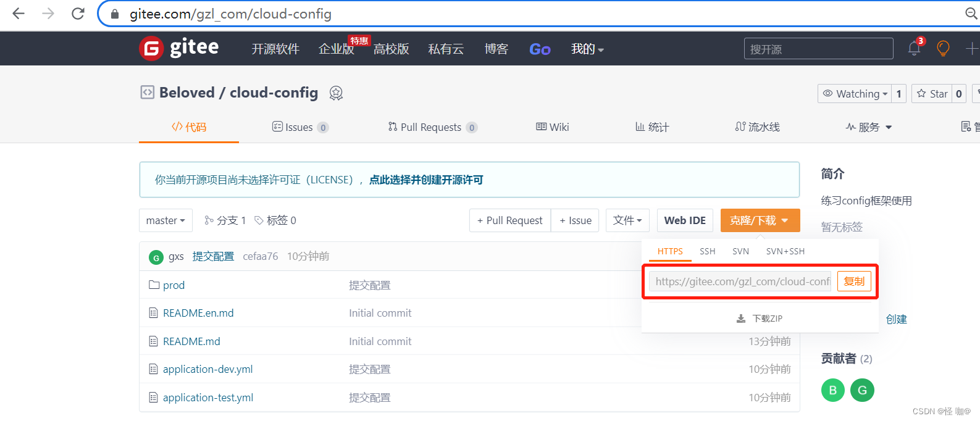This screenshot has width=980, height=421.
Task: Click the watchers count 1
Action: (x=899, y=94)
